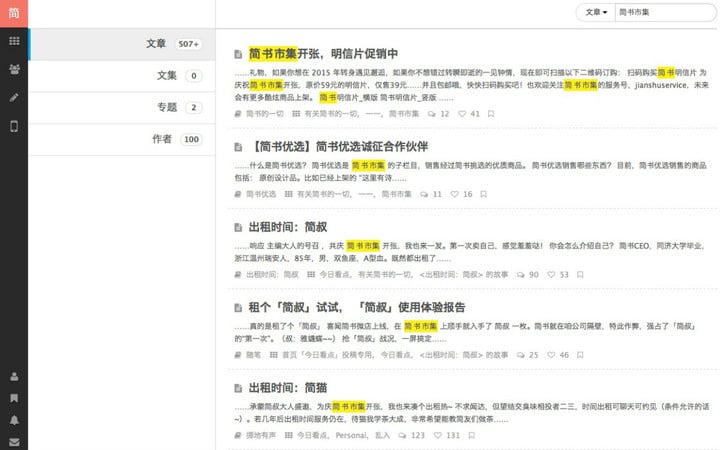This screenshot has width=720, height=450.
Task: Bookmark the 租个「简叔」试试 article
Action: tap(580, 355)
